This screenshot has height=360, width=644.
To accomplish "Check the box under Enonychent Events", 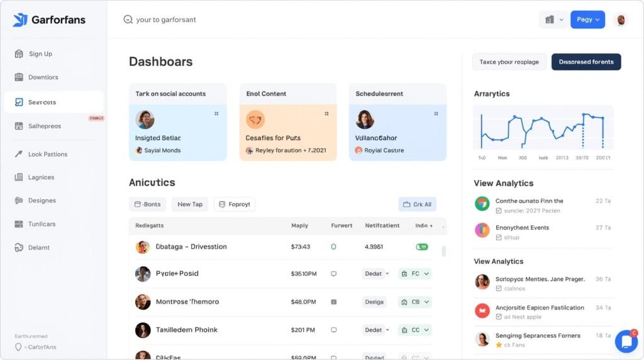I will 499,238.
